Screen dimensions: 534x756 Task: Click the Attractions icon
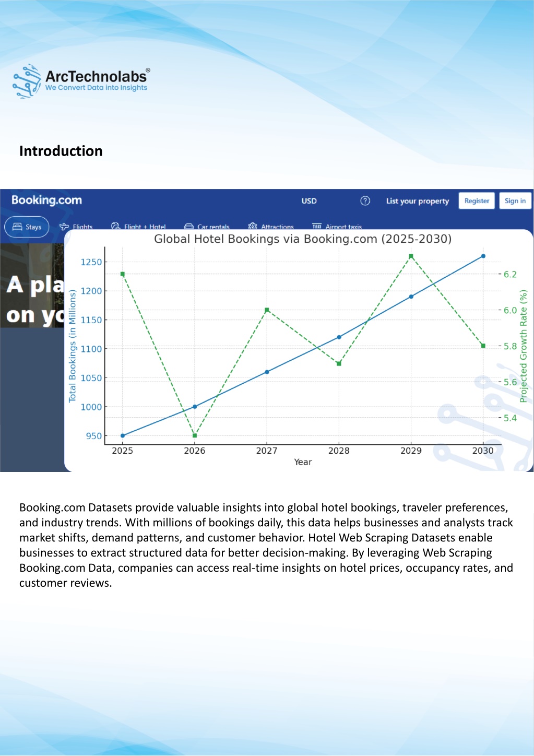[253, 226]
